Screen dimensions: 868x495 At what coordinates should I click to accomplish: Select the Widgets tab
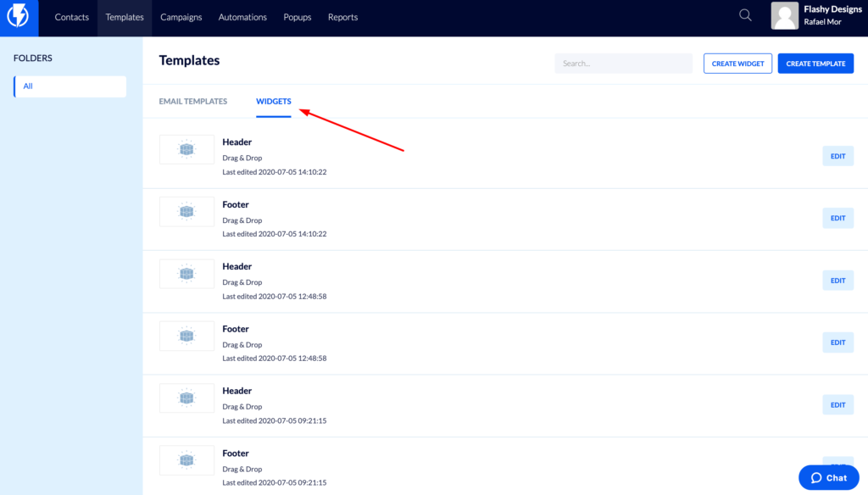tap(274, 102)
